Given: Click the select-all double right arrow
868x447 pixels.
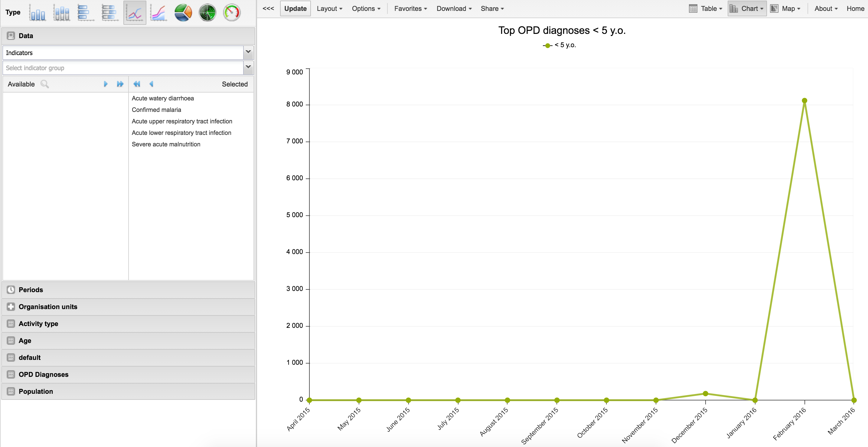Looking at the screenshot, I should 120,84.
